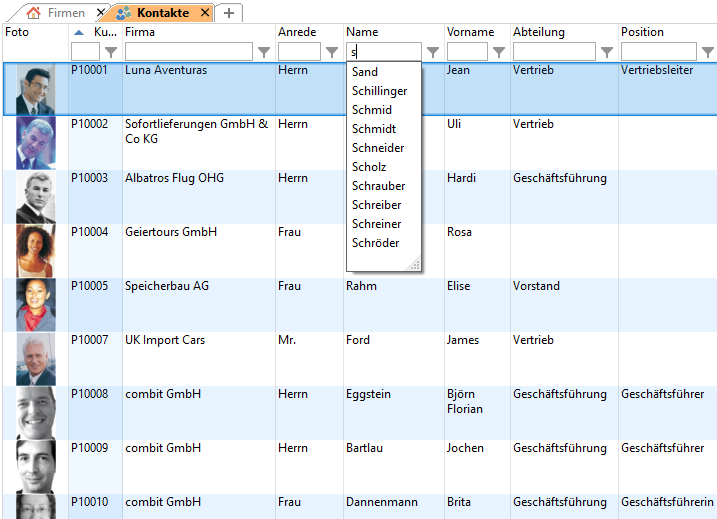Open the photo thumbnail of contact P10004

tap(35, 251)
